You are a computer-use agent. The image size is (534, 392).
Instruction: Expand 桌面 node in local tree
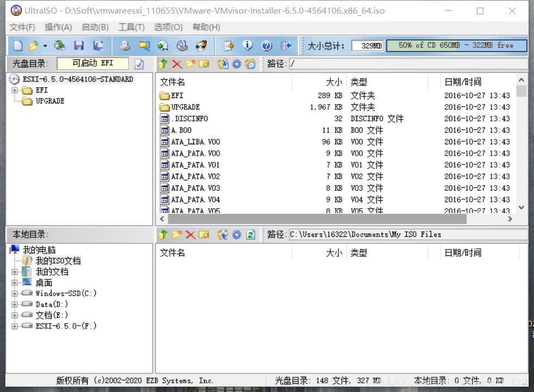tap(15, 283)
